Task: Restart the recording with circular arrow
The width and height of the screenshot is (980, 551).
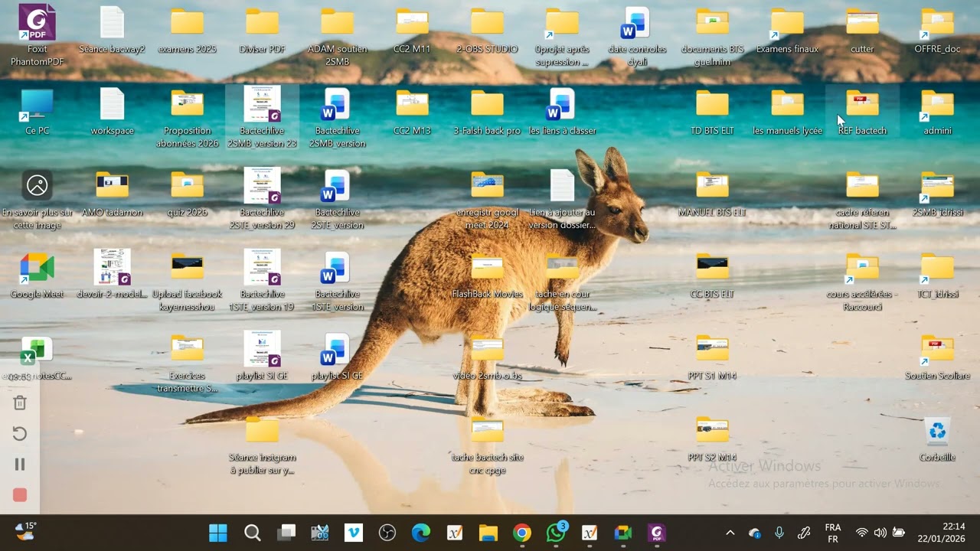Action: coord(20,434)
